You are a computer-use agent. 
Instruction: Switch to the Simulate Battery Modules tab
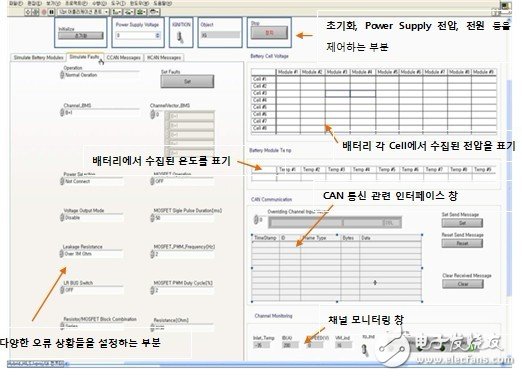click(38, 58)
